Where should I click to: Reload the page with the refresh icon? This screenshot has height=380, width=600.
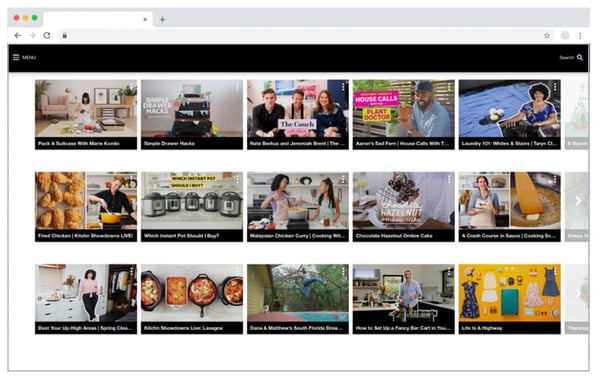pyautogui.click(x=47, y=36)
